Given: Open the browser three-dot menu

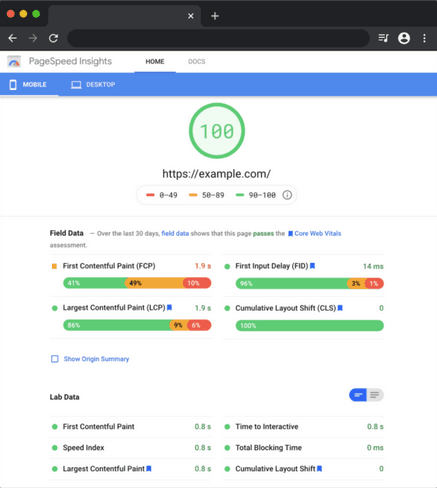Looking at the screenshot, I should [424, 38].
